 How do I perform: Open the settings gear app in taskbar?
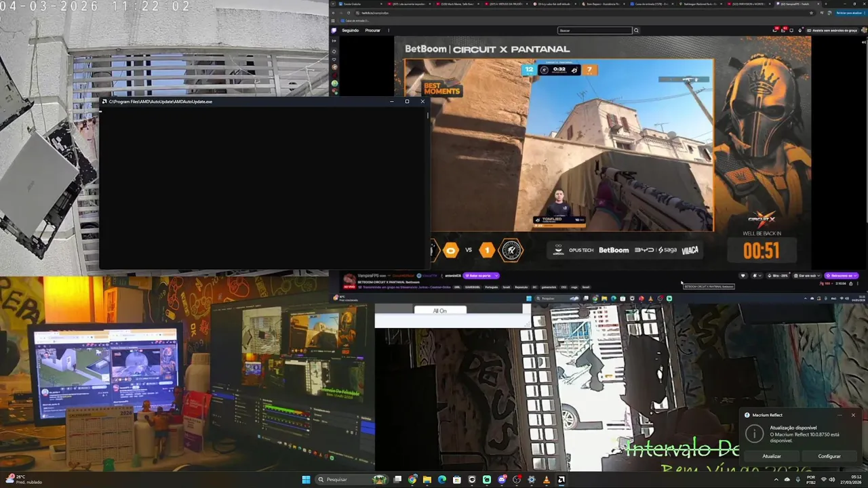(x=531, y=479)
